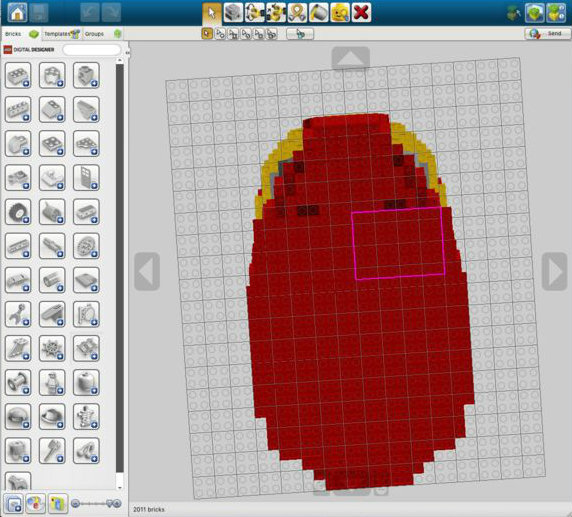Open the Bricks tab

21,34
